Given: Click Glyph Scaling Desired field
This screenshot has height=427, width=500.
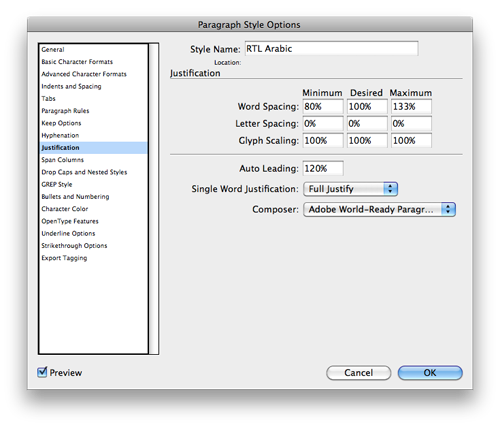Looking at the screenshot, I should point(367,141).
